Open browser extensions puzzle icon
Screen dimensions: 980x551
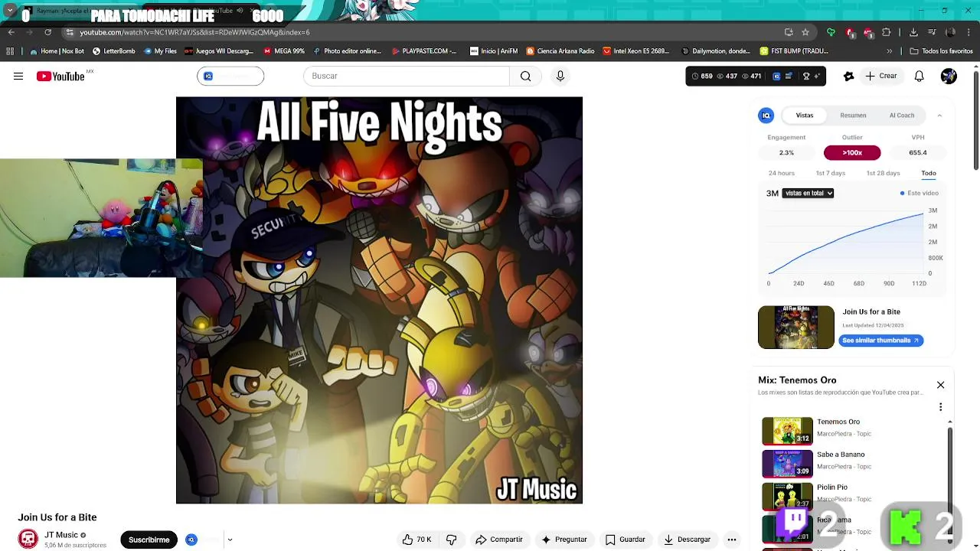[x=887, y=32]
